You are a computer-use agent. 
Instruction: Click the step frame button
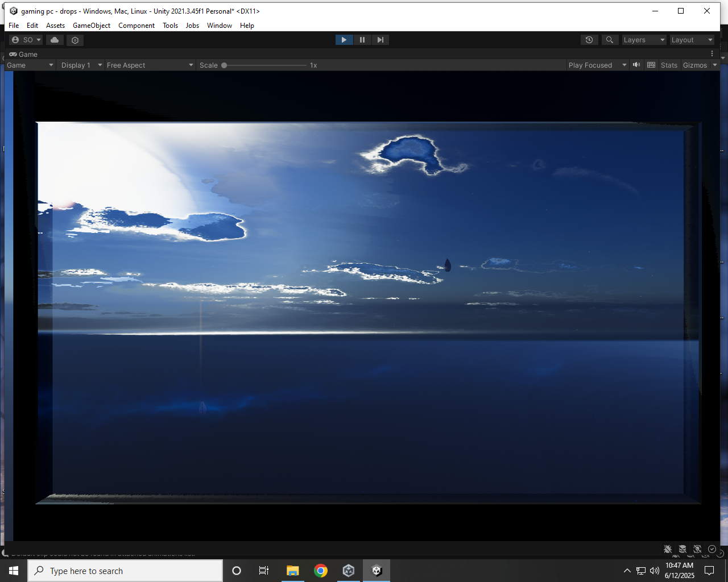click(x=380, y=40)
